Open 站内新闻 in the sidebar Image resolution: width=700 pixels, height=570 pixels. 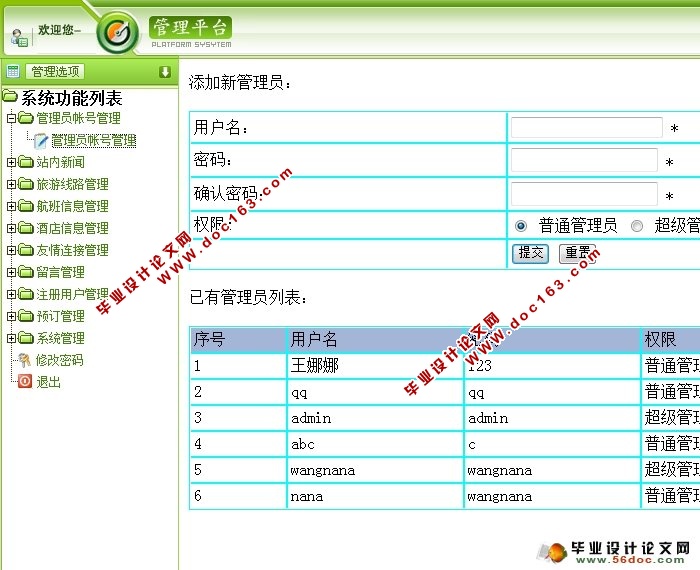(60, 162)
